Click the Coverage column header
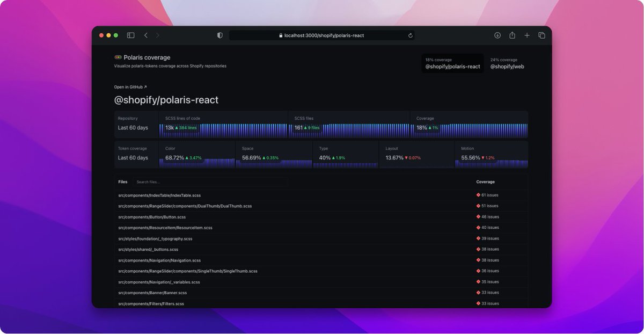 click(486, 182)
